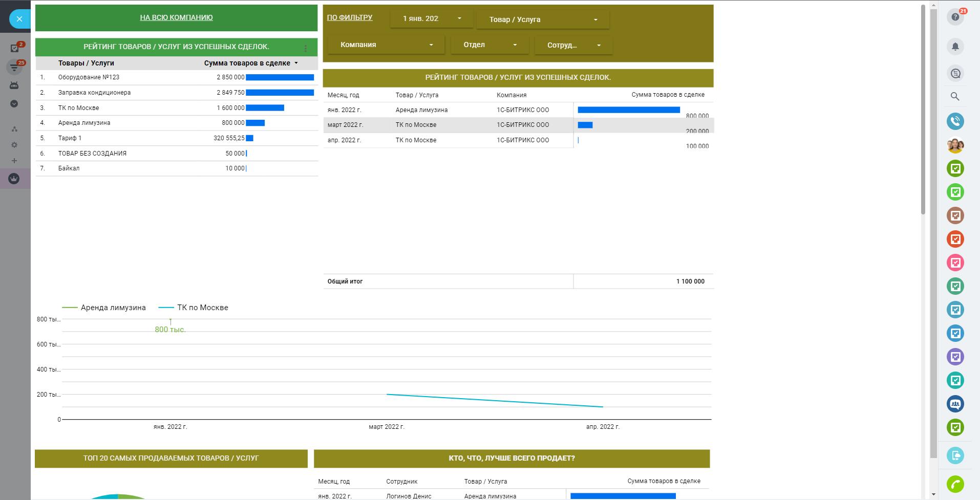Expand the Товар / Услуга filter dropdown
980x500 pixels.
pos(542,19)
